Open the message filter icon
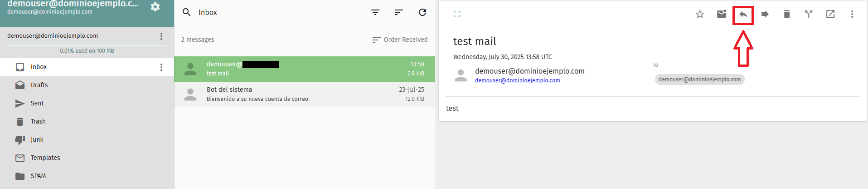Image resolution: width=868 pixels, height=189 pixels. point(375,12)
